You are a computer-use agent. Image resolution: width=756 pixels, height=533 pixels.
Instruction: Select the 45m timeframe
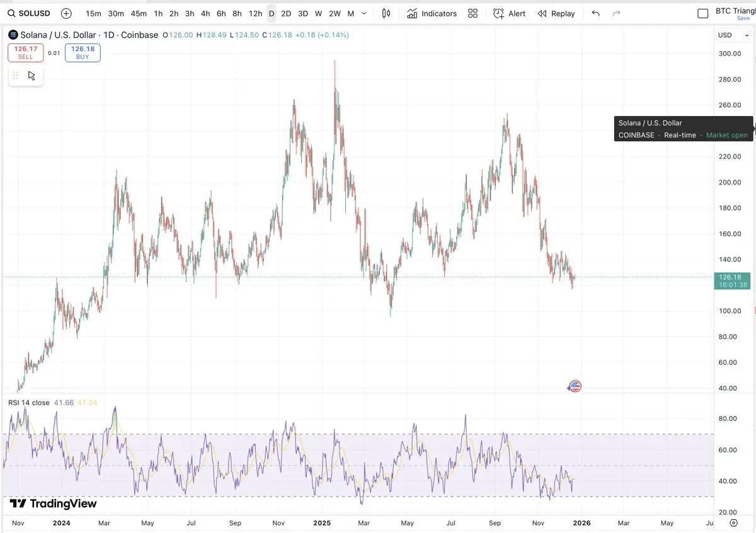tap(139, 13)
